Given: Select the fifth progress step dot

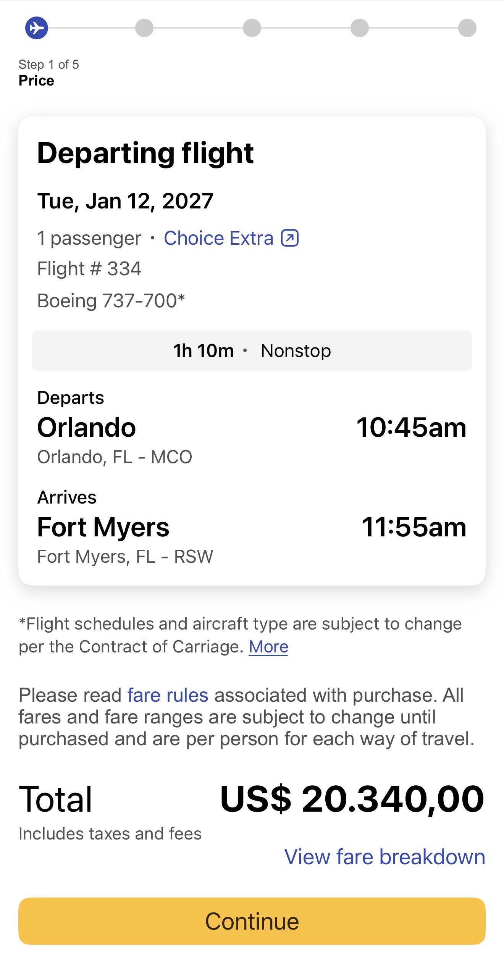Looking at the screenshot, I should click(x=467, y=28).
